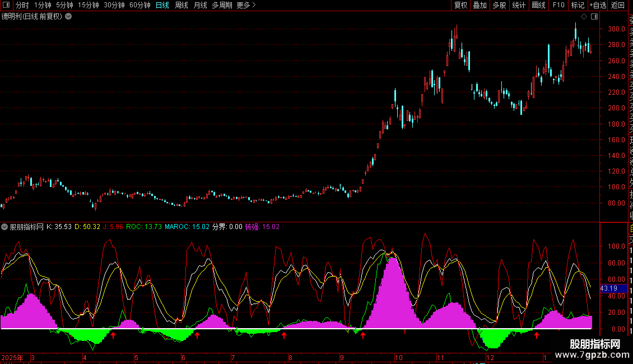The width and height of the screenshot is (633, 364).
Task: Expand the 更多 periods menu
Action: [x=246, y=5]
